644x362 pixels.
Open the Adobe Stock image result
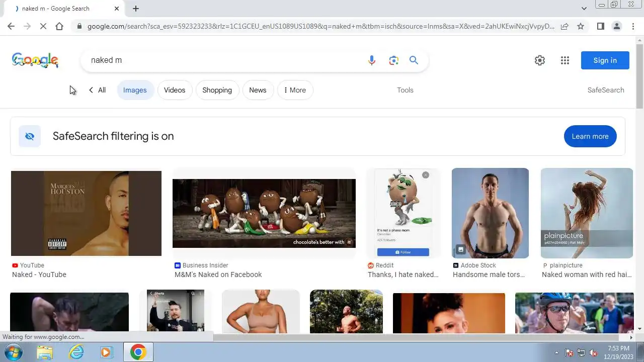[490, 213]
